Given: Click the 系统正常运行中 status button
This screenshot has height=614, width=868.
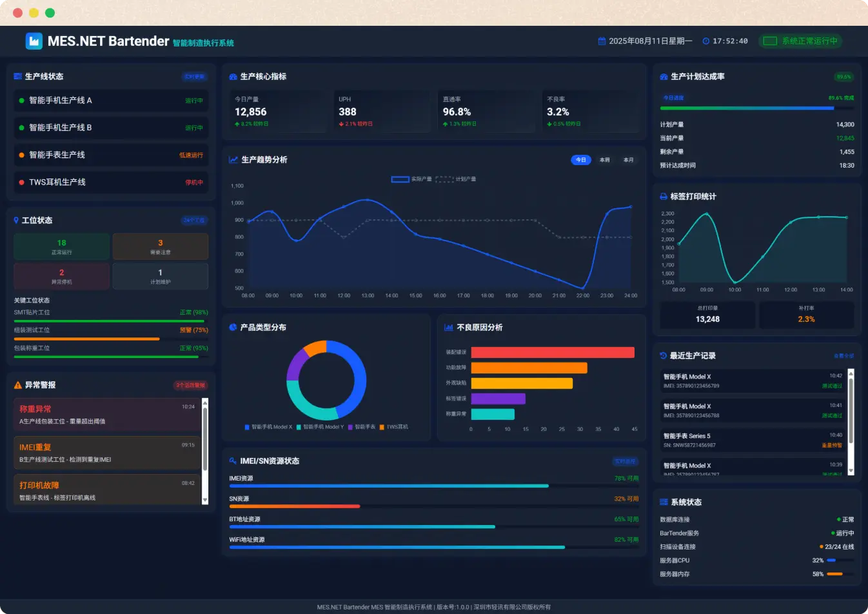Looking at the screenshot, I should pos(800,41).
